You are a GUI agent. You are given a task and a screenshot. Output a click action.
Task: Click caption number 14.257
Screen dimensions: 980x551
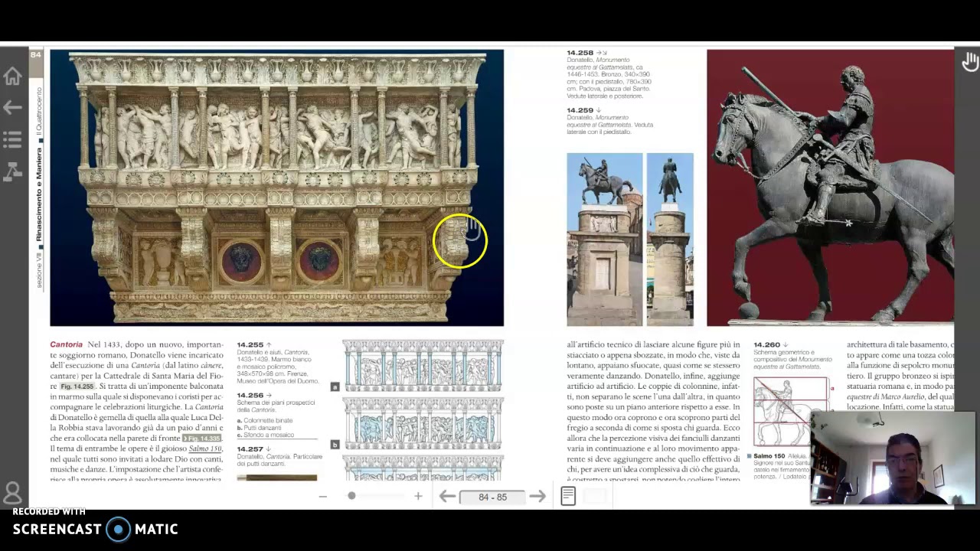(250, 449)
